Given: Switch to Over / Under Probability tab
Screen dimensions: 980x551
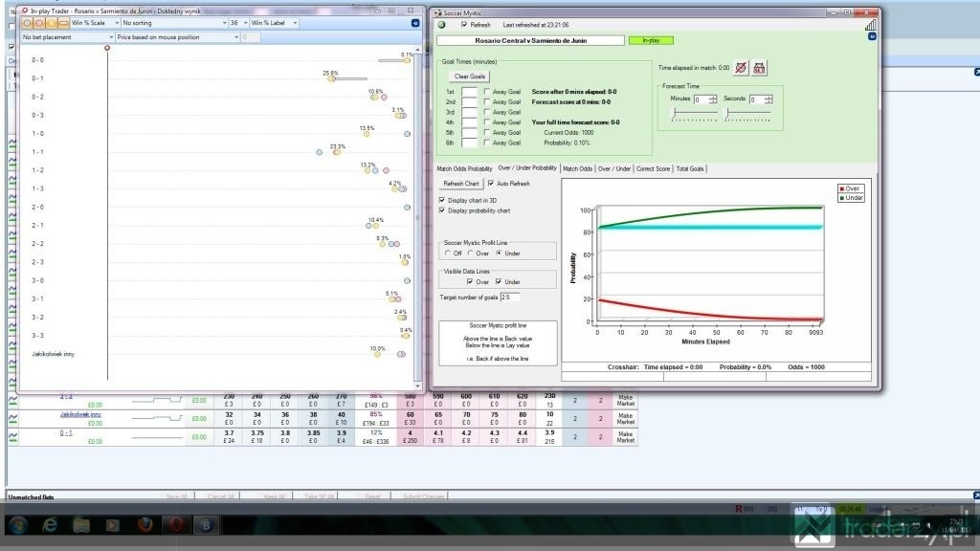Looking at the screenshot, I should click(x=527, y=168).
